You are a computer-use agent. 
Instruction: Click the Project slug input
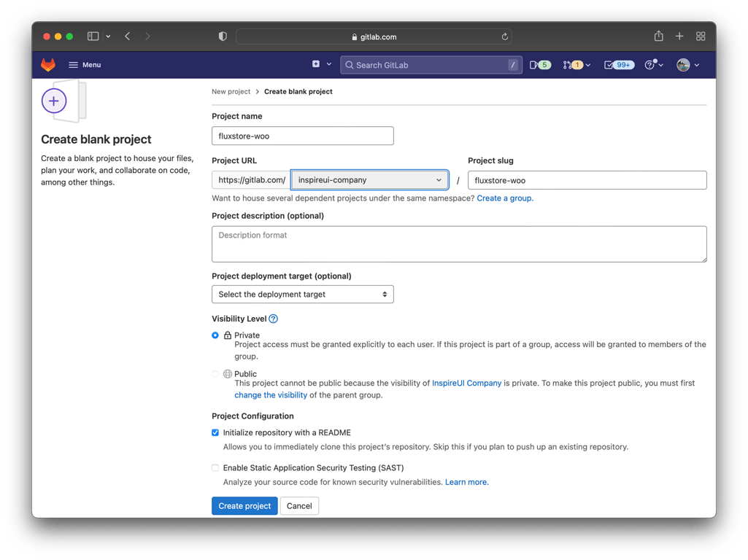pos(587,180)
